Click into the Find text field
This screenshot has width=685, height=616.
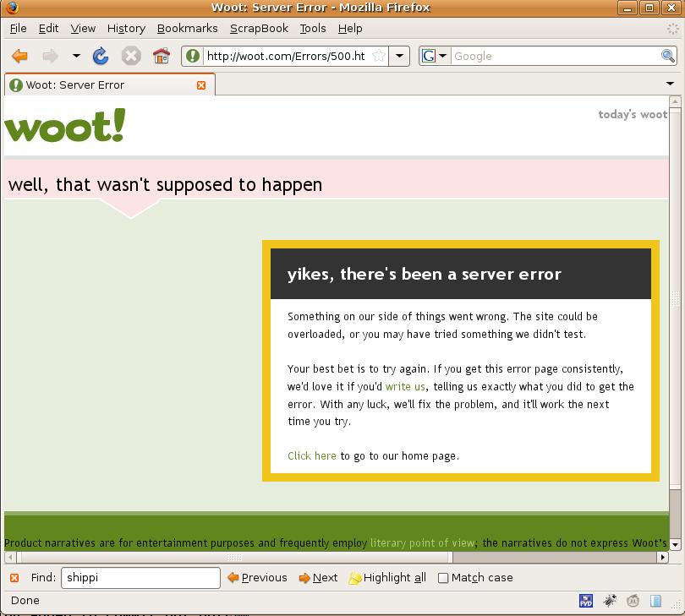[140, 578]
